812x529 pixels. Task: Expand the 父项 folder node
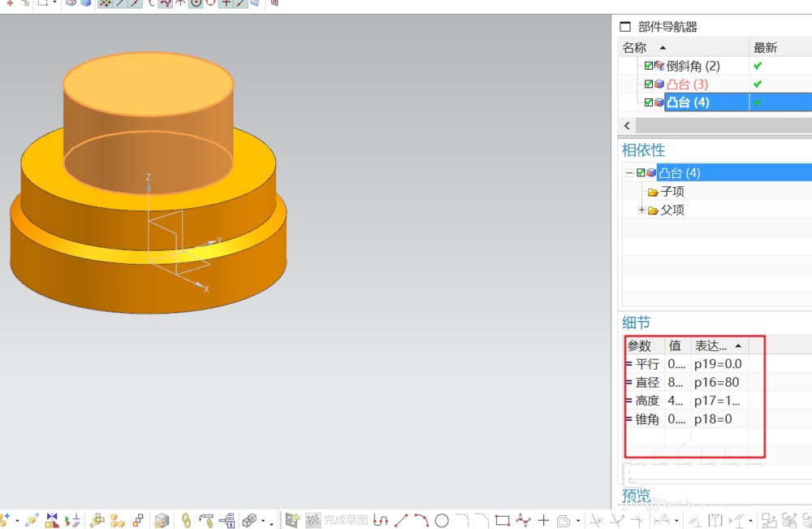[641, 210]
